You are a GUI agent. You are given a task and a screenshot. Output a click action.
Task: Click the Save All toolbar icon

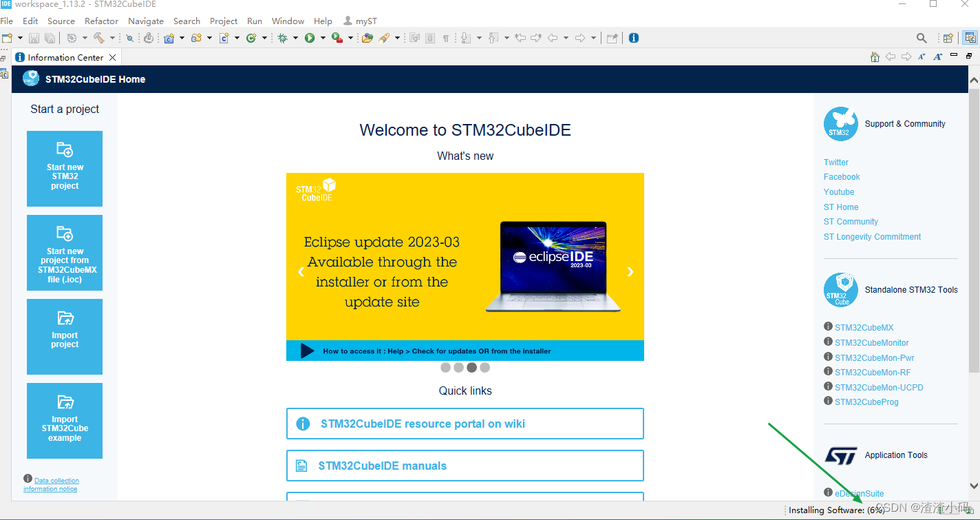click(x=50, y=38)
